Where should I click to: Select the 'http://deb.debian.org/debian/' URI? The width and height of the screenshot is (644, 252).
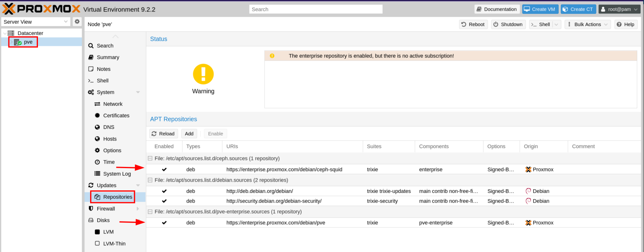pyautogui.click(x=260, y=191)
